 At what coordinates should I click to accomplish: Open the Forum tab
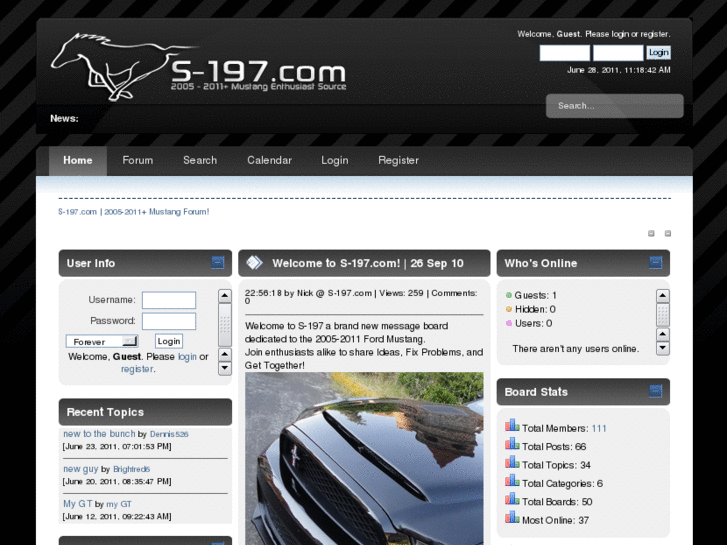138,160
